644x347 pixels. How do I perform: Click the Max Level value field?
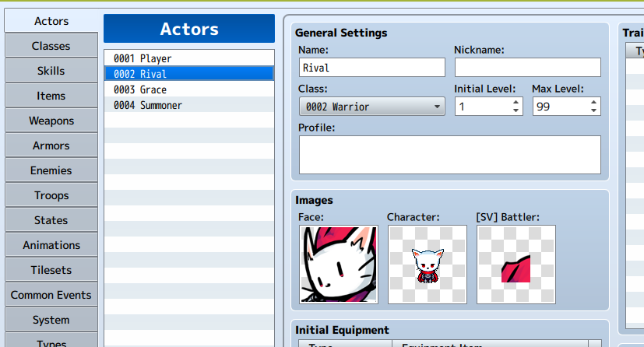pyautogui.click(x=561, y=107)
